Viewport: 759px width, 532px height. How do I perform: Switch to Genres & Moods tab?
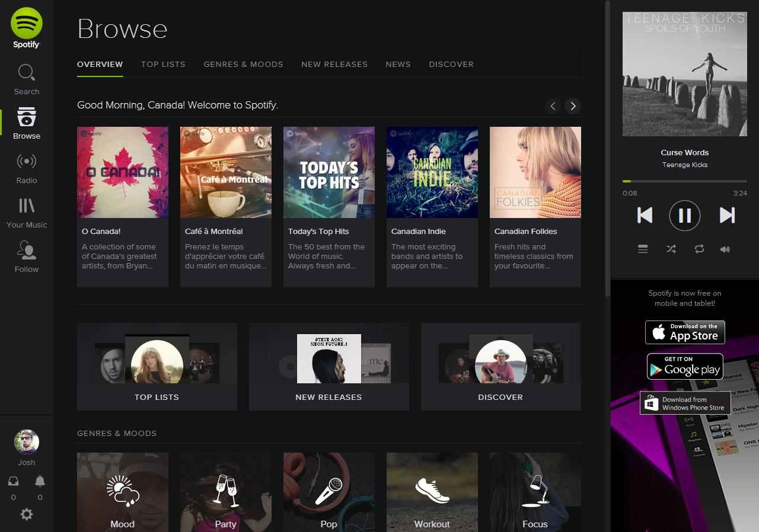[x=244, y=64]
